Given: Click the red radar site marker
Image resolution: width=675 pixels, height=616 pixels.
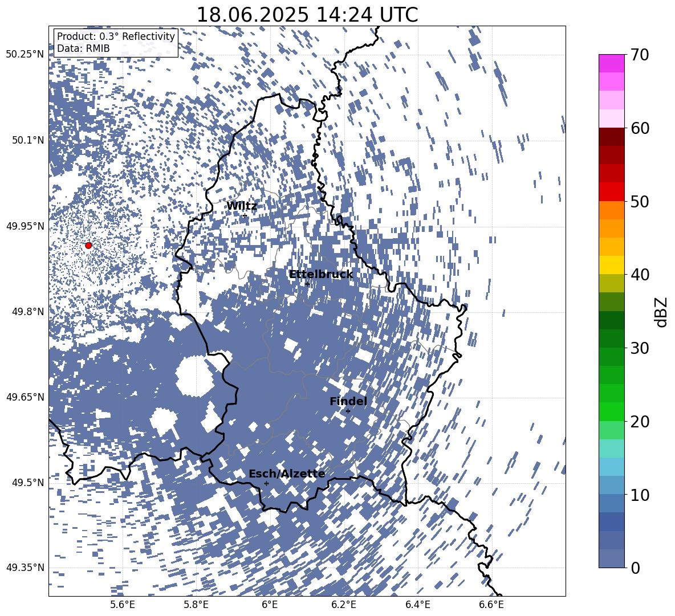Looking at the screenshot, I should pos(88,246).
